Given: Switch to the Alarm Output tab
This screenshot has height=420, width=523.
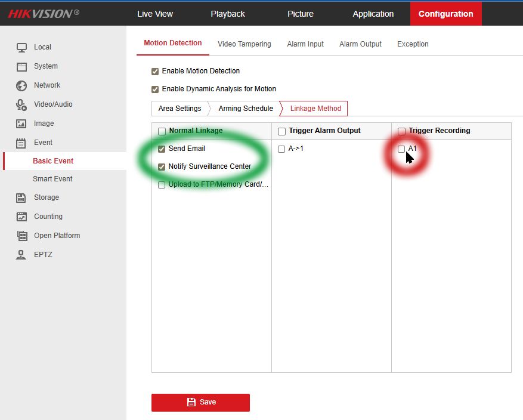Looking at the screenshot, I should click(361, 44).
